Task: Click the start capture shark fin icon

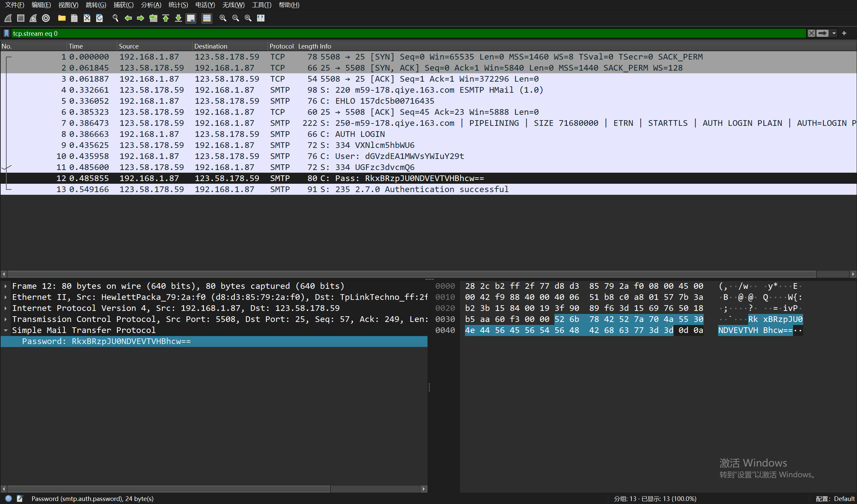Action: [x=8, y=18]
